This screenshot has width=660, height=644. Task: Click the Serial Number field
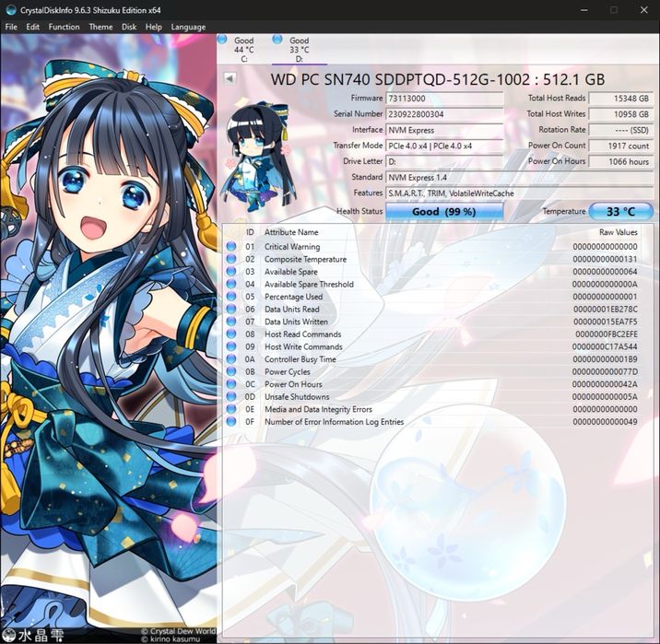pos(444,114)
